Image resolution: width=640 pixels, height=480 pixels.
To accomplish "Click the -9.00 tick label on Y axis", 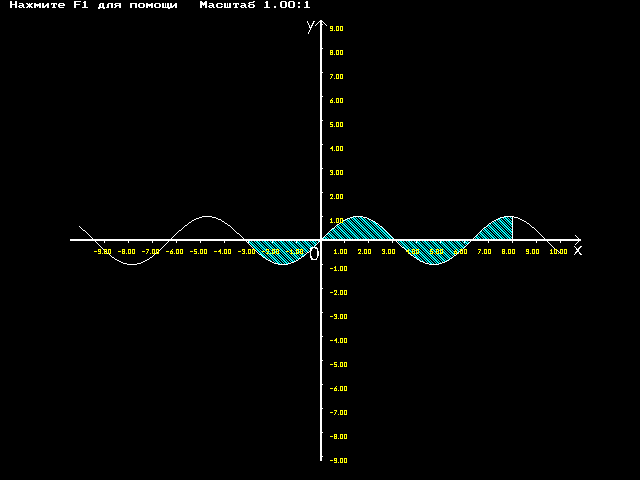I will (x=338, y=460).
